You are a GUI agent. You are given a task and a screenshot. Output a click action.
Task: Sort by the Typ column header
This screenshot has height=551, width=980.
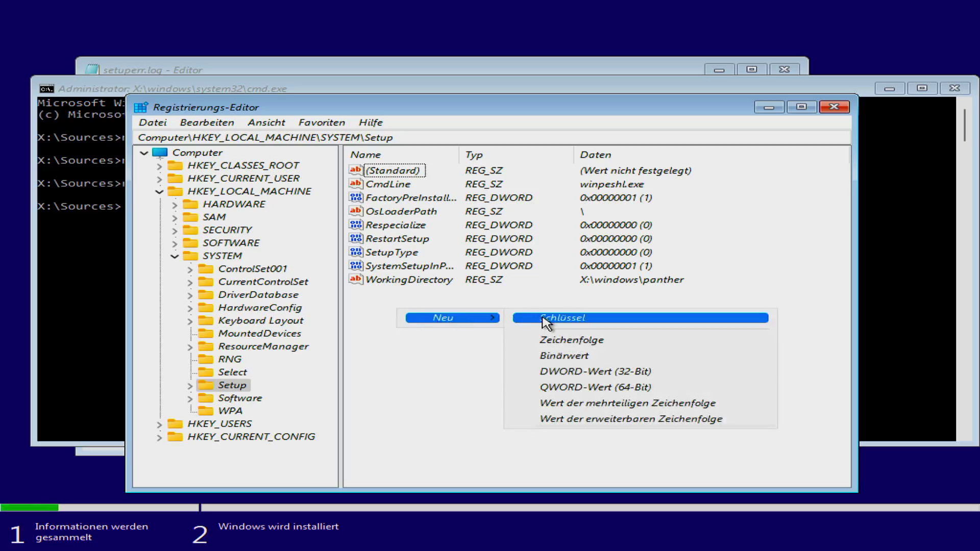tap(516, 155)
